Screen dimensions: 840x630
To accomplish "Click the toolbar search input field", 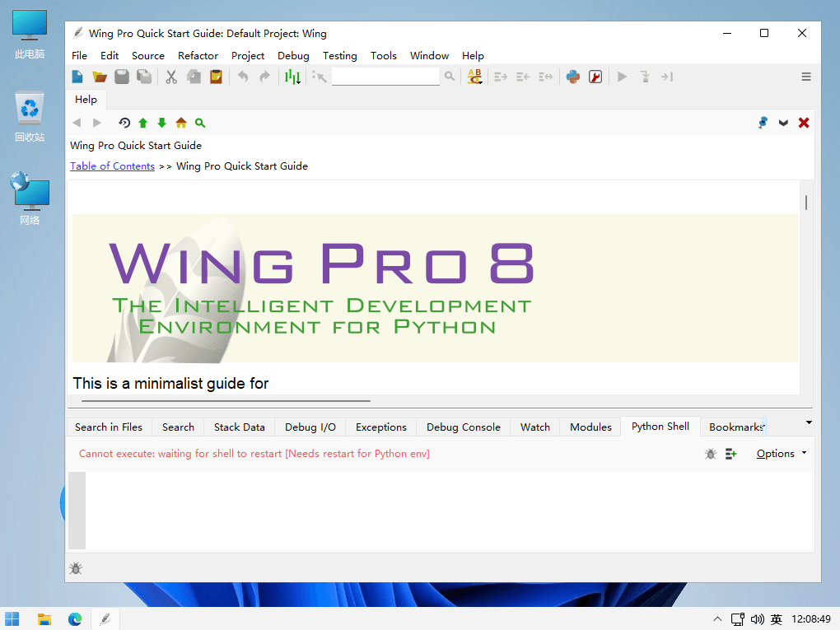I will coord(385,77).
